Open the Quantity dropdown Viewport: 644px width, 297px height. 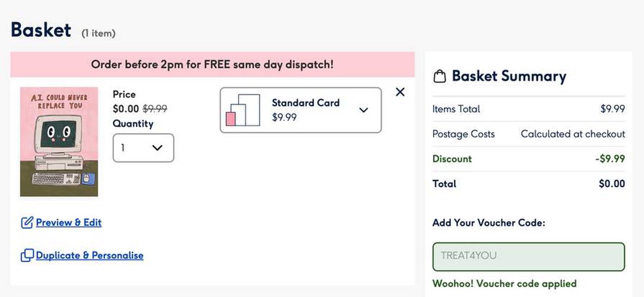point(143,148)
